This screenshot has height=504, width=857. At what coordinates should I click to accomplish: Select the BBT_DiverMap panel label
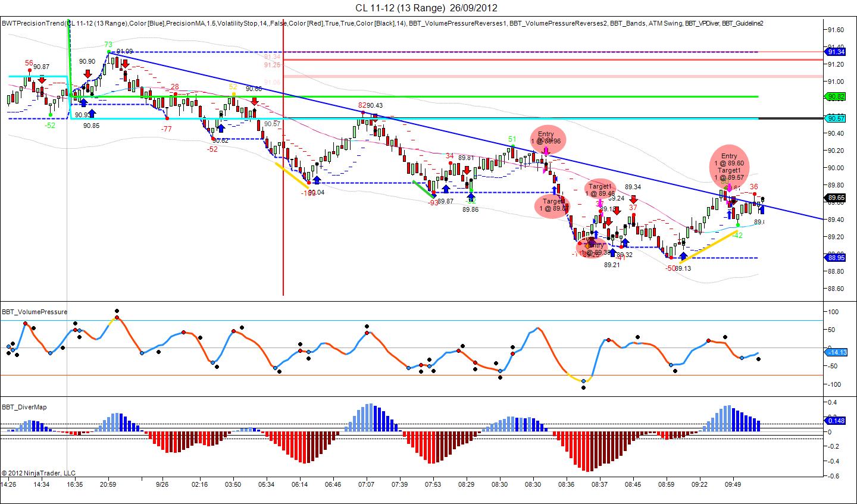24,407
